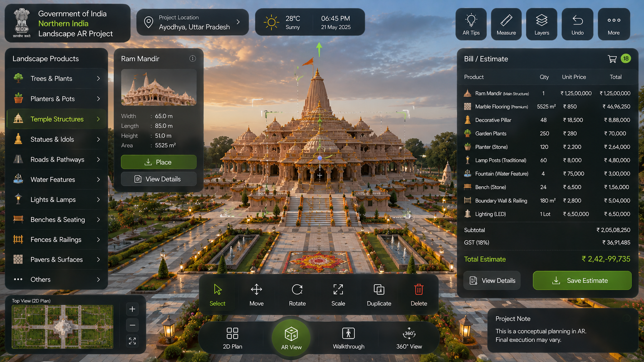Undo the last action
This screenshot has height=362, width=644.
577,24
